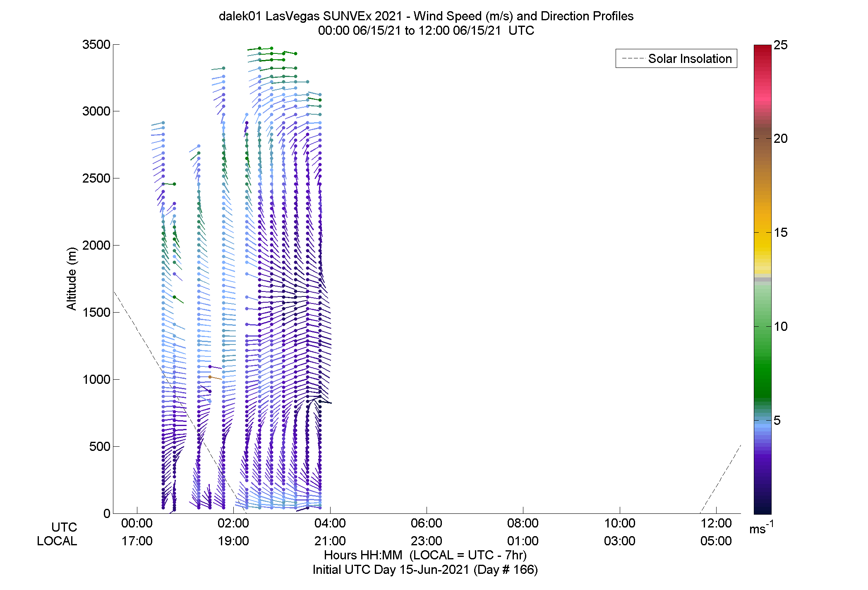Click the 21:00 local time label
Screen dimensions: 868x590
[330, 541]
